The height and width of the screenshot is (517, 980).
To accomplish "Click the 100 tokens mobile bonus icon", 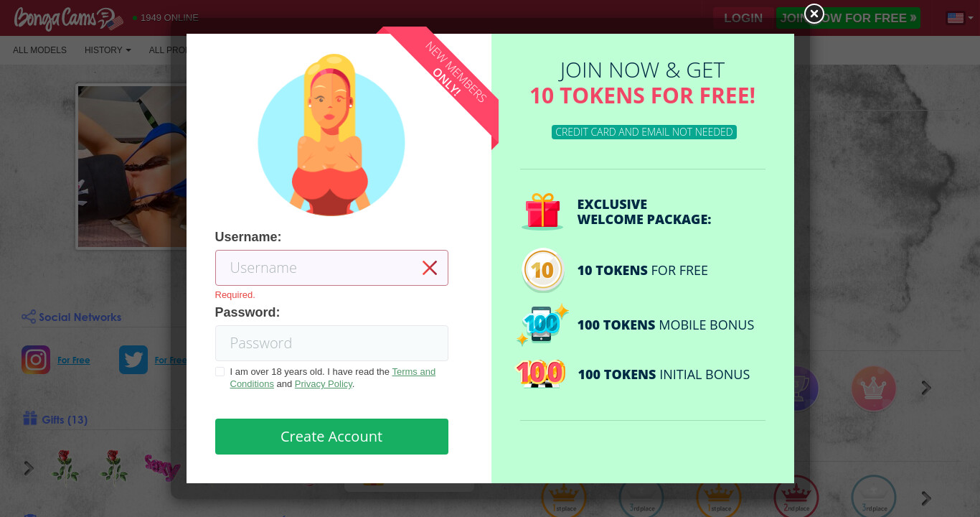I will click(x=542, y=325).
